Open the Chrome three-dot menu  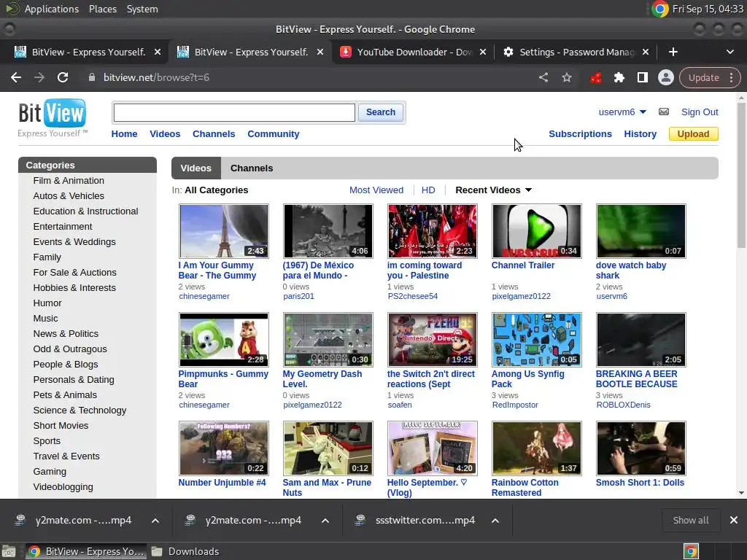tap(731, 77)
